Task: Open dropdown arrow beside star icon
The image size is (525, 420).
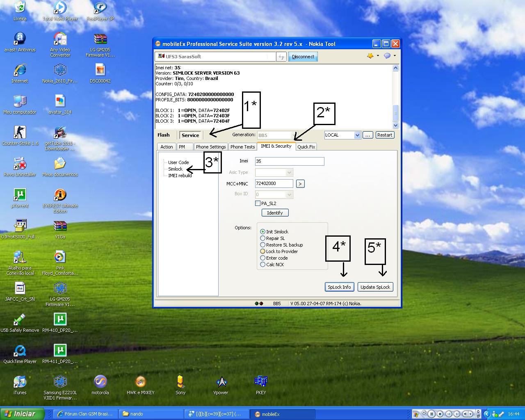Action: click(378, 56)
